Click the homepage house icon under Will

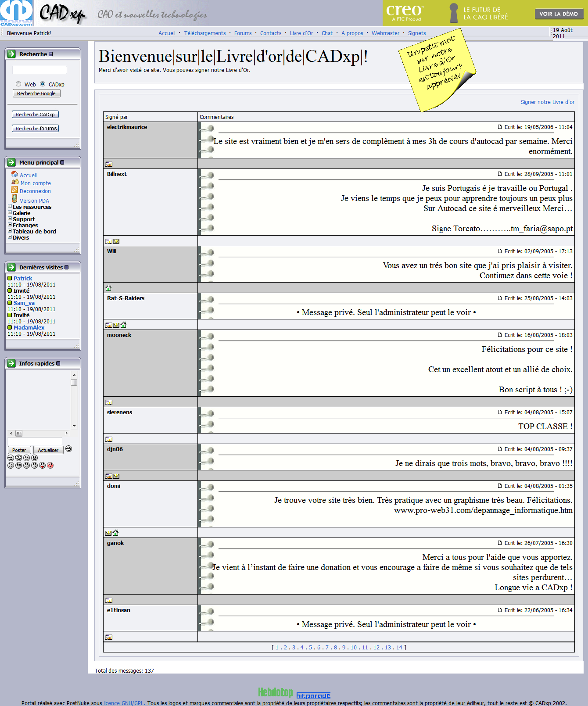108,288
